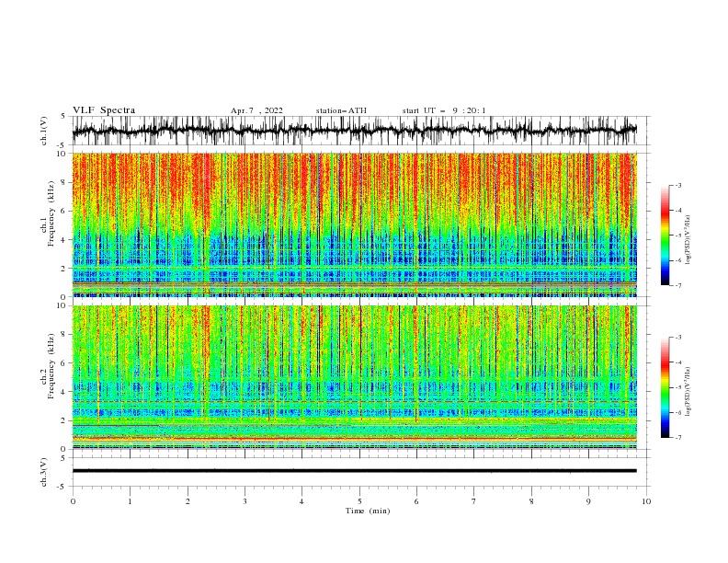Viewport: 728px width, 563px height.
Task: Click time axis tick label "5"
Action: click(x=359, y=501)
